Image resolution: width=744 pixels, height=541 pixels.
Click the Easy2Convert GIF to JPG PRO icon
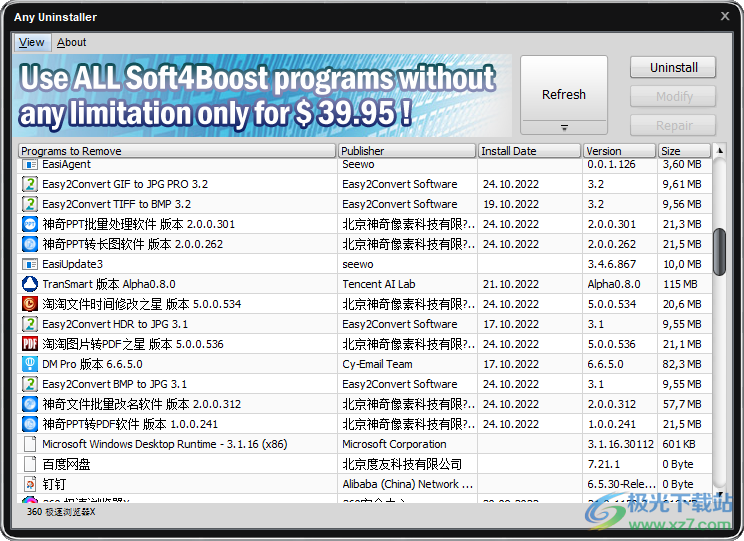pyautogui.click(x=30, y=184)
